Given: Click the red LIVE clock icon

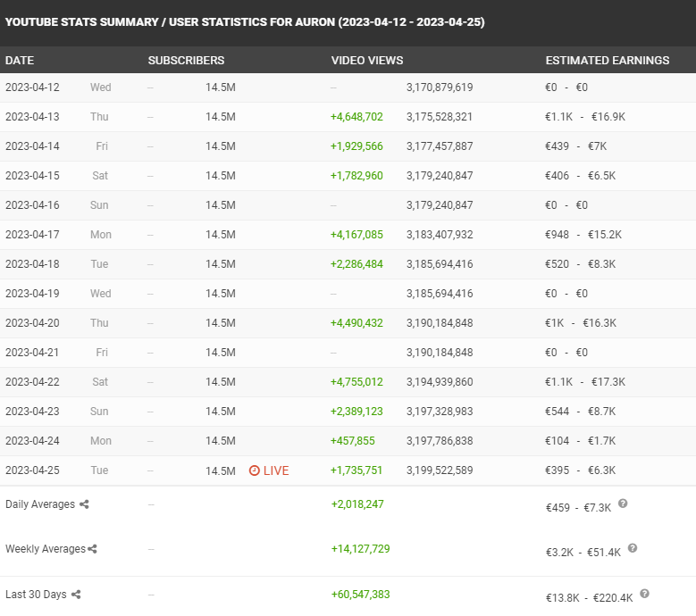Looking at the screenshot, I should (x=255, y=470).
